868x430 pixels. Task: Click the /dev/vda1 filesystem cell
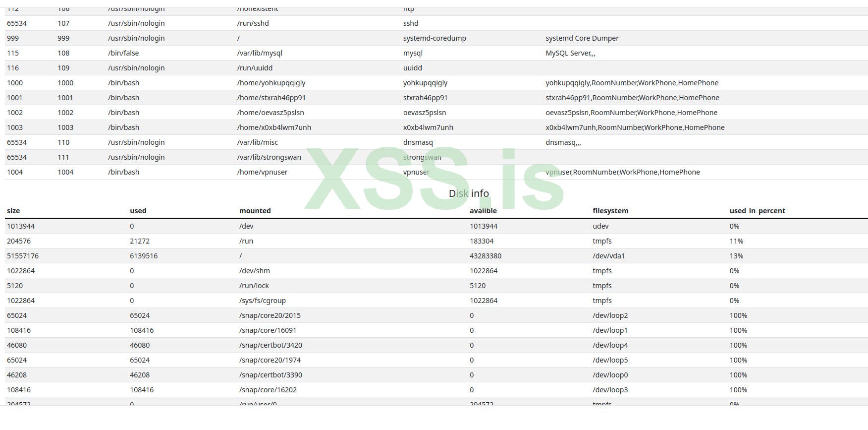(609, 256)
